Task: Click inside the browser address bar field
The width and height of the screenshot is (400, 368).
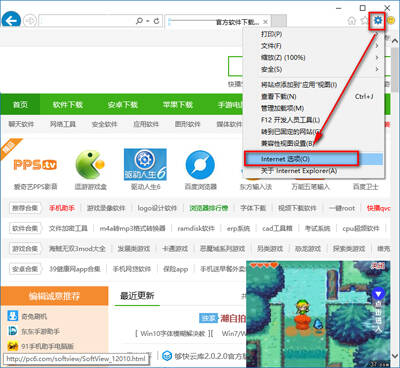Action: 87,21
